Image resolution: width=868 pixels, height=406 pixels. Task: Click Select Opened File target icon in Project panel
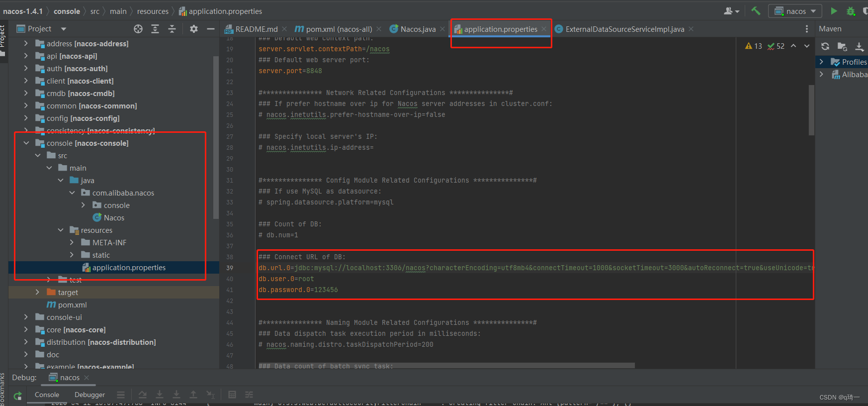[x=138, y=29]
